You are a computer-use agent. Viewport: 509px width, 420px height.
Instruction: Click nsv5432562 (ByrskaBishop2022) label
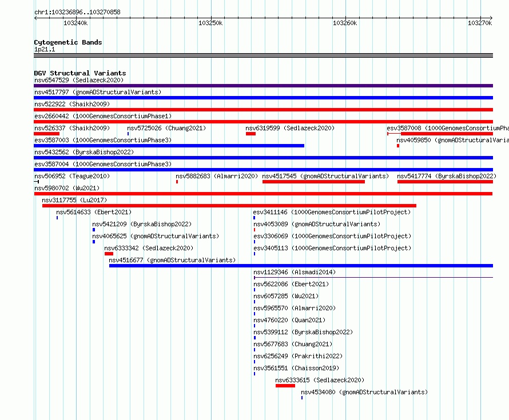[x=84, y=152]
